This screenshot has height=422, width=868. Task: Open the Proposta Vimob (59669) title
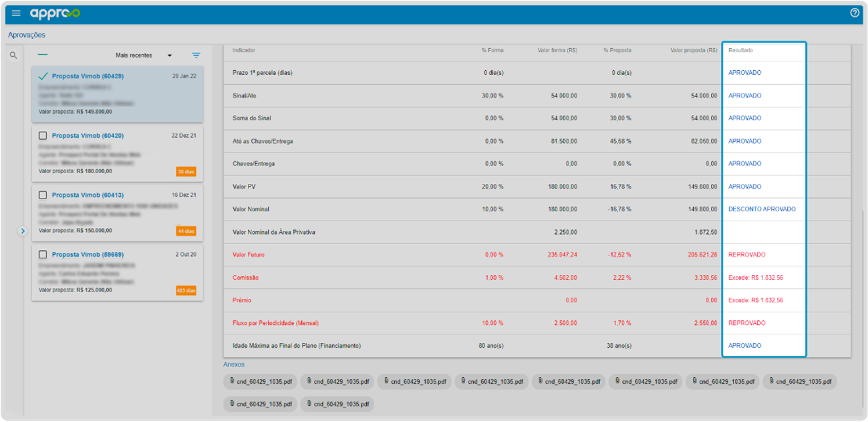[88, 255]
